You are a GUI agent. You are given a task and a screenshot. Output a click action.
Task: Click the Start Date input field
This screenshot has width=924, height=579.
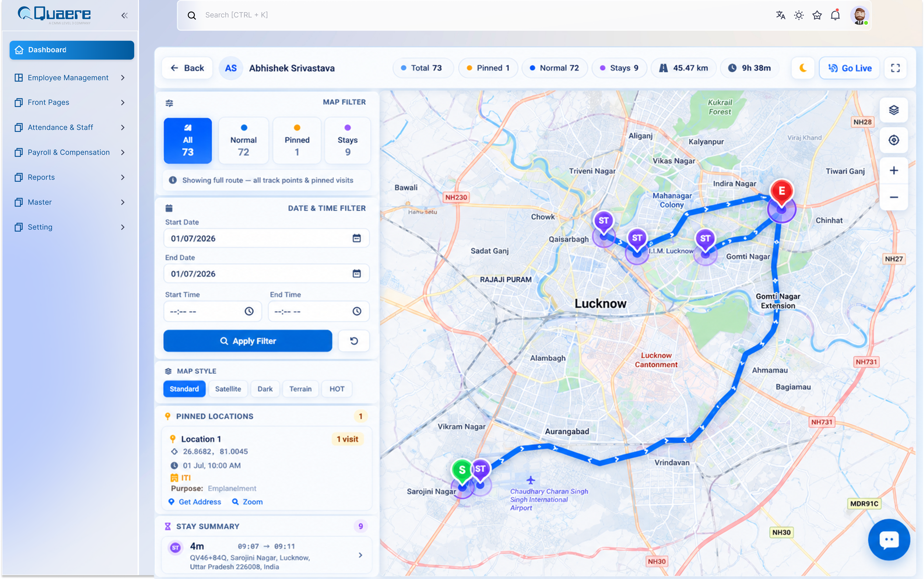[x=266, y=238]
